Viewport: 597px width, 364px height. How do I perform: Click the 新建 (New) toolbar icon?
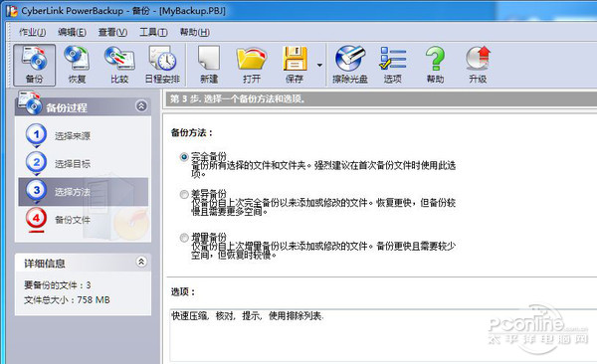coord(209,65)
